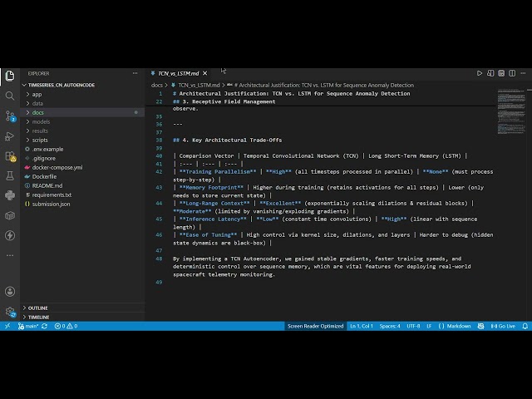Viewport: 532px width, 399px height.
Task: Open the Python extension panel
Action: (x=10, y=195)
